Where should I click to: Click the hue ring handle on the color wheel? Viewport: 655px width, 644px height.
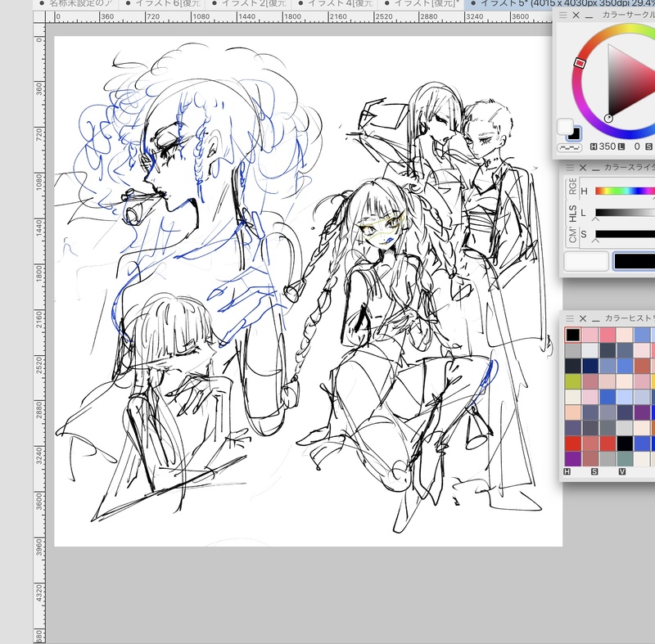(x=579, y=63)
